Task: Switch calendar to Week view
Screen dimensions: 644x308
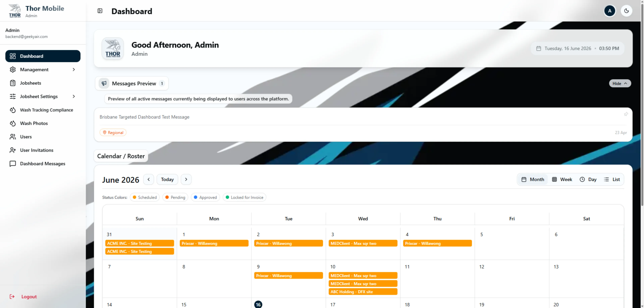Action: click(562, 180)
